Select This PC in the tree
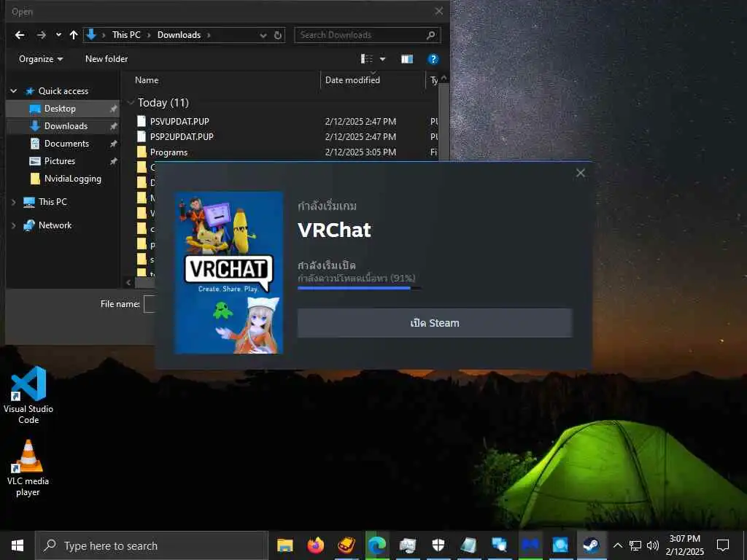This screenshot has height=560, width=747. click(x=53, y=202)
